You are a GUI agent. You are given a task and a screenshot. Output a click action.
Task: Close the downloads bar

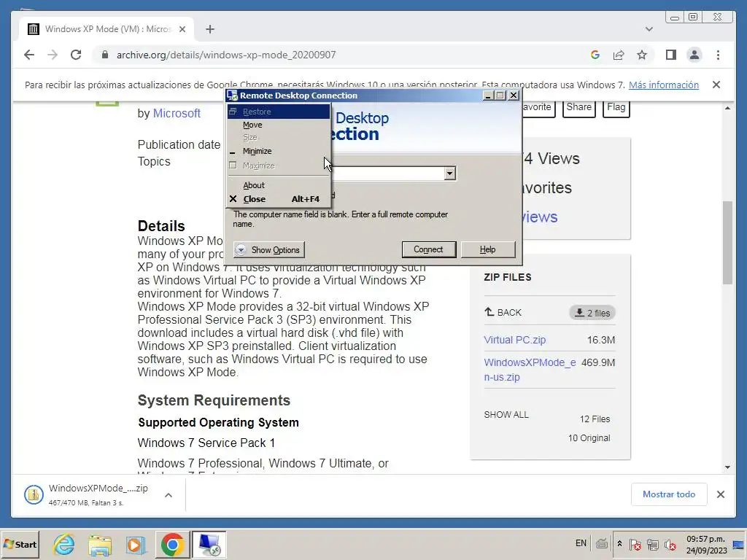pyautogui.click(x=721, y=494)
